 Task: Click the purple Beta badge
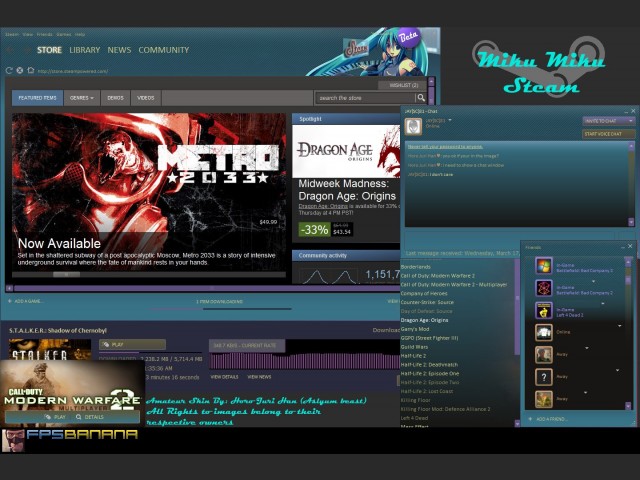tap(408, 37)
